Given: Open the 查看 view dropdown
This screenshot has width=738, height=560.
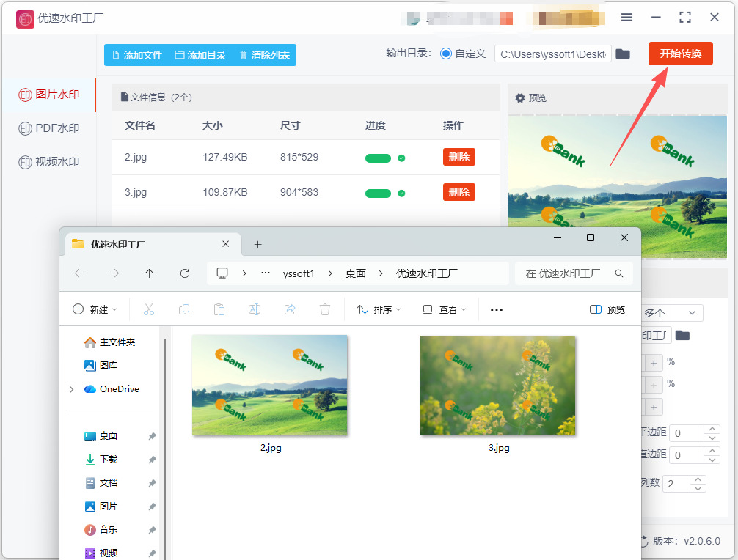Looking at the screenshot, I should 445,309.
